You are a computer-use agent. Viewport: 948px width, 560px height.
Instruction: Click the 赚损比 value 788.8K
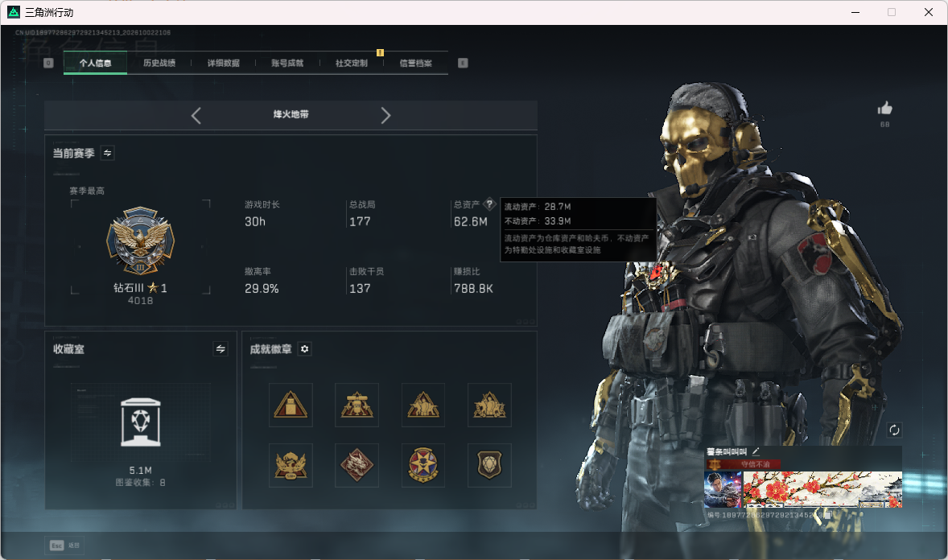coord(473,289)
